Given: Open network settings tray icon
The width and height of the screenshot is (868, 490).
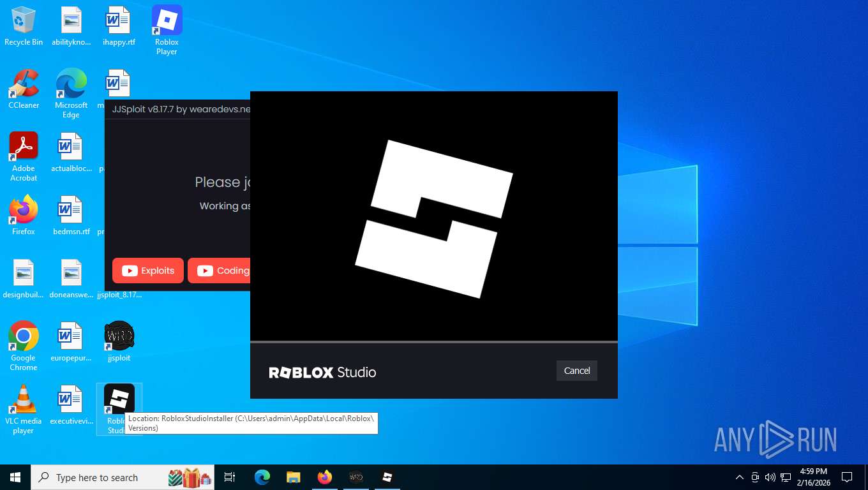Looking at the screenshot, I should click(786, 477).
